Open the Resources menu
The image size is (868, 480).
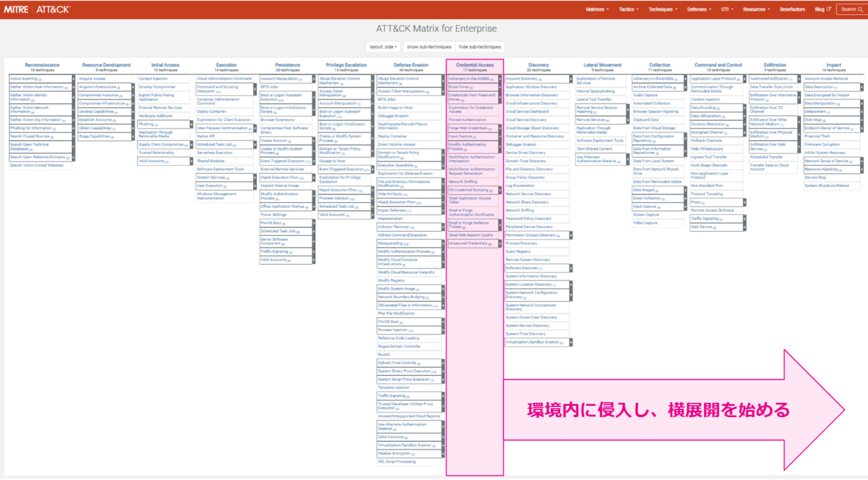[756, 9]
